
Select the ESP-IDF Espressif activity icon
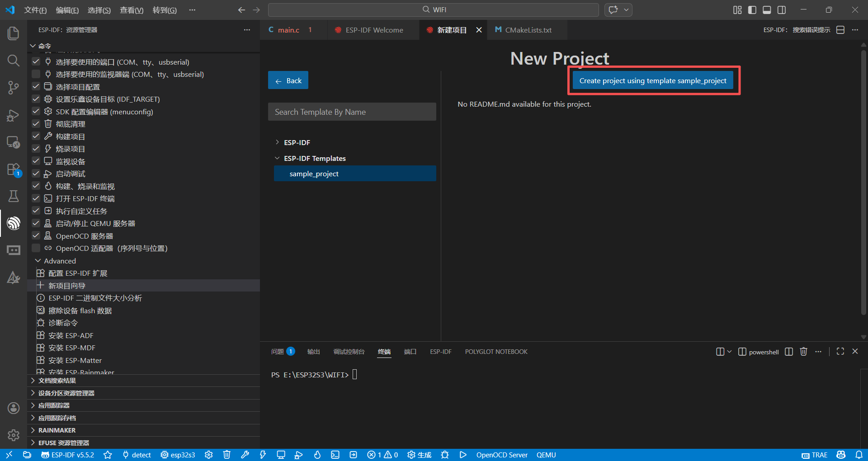pyautogui.click(x=14, y=223)
